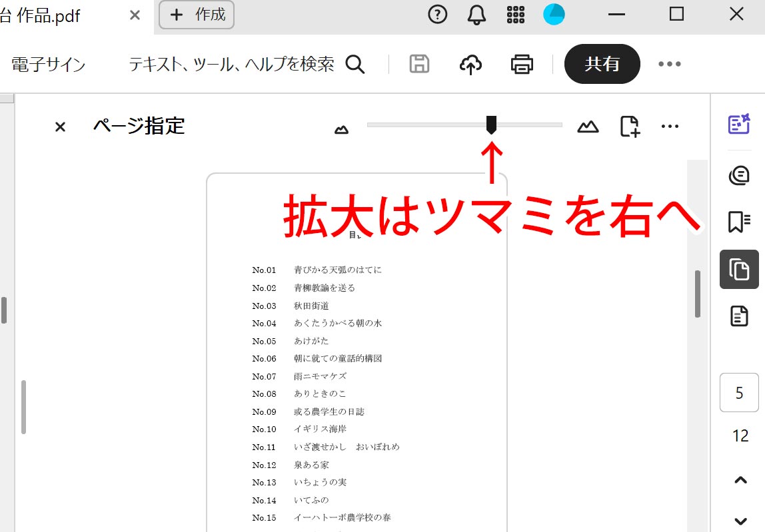Open the comments panel
This screenshot has height=532, width=765.
pyautogui.click(x=739, y=175)
